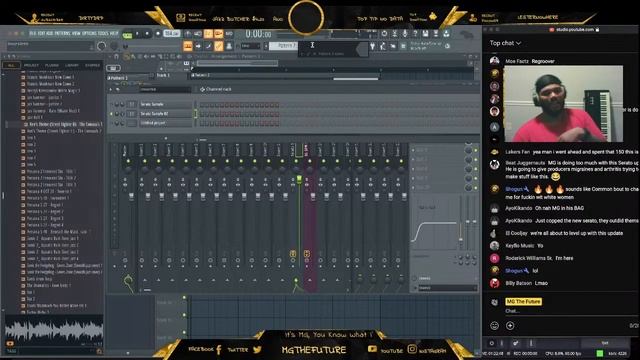
Task: Click the lock icon by studio.youtube.com
Action: pyautogui.click(x=598, y=30)
